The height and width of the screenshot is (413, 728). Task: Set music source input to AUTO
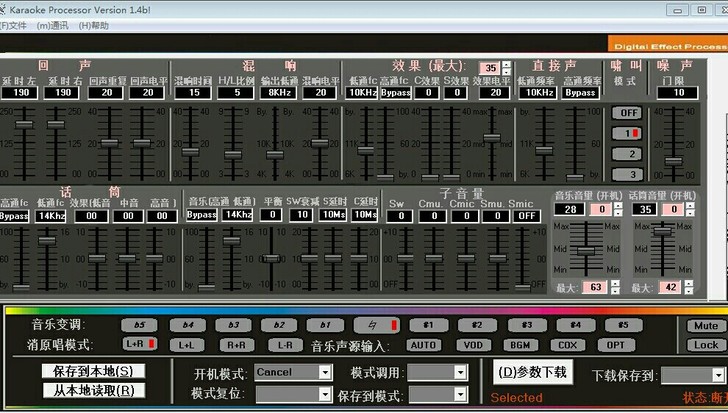pos(423,345)
